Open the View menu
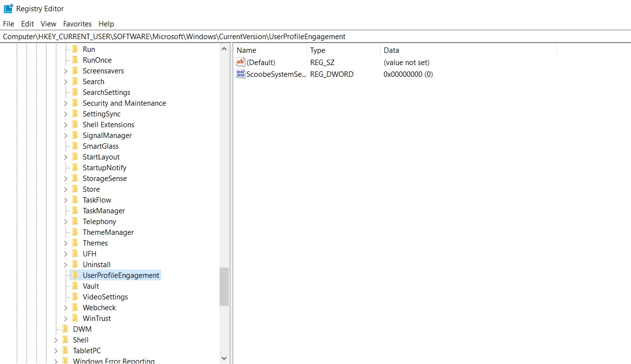 click(49, 23)
